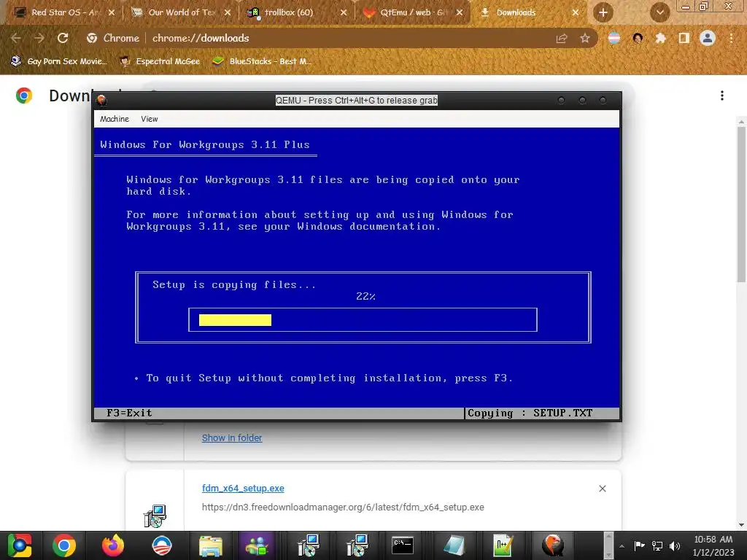Click the 10:58 AM system clock

713,540
